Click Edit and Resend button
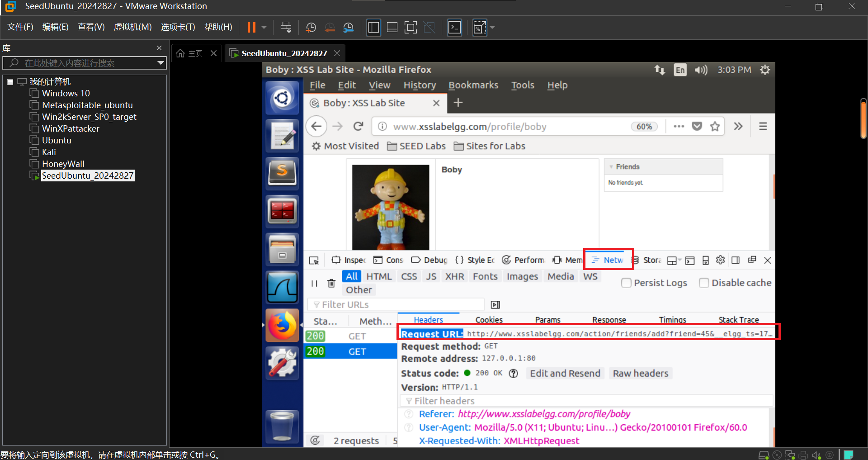868x460 pixels. [565, 373]
